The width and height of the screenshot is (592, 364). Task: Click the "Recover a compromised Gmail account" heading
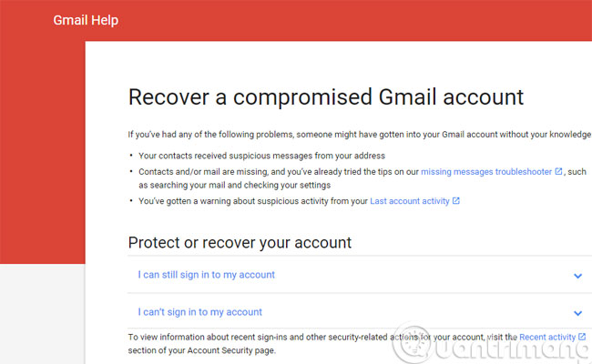click(x=325, y=97)
